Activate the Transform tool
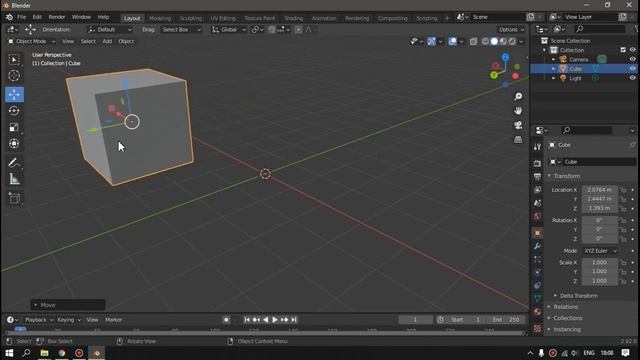Image resolution: width=640 pixels, height=360 pixels. (x=14, y=144)
